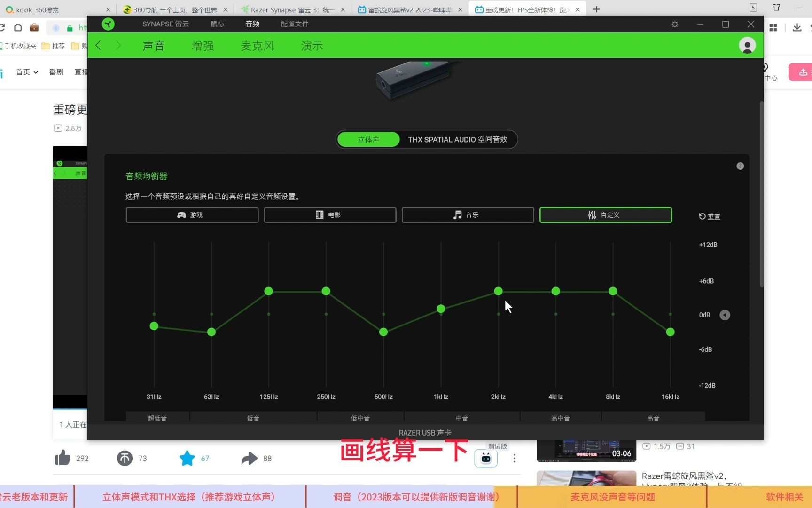Open Synapse settings gear icon
This screenshot has width=812, height=508.
point(675,24)
